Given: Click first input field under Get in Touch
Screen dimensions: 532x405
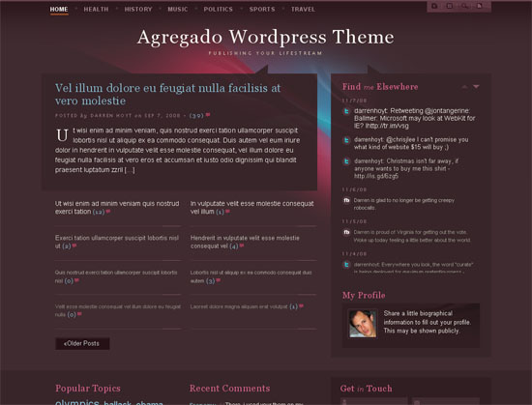Looking at the screenshot, I should pos(374,401).
